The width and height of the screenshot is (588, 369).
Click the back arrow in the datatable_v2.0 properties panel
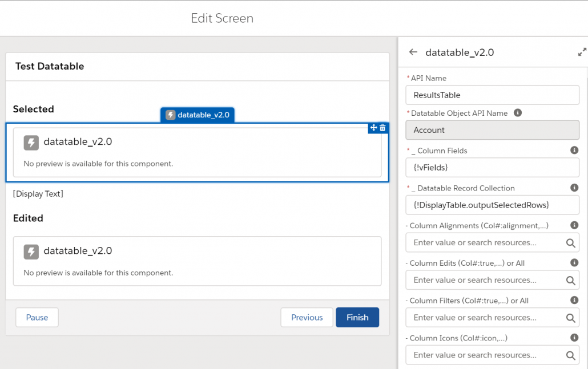point(413,52)
